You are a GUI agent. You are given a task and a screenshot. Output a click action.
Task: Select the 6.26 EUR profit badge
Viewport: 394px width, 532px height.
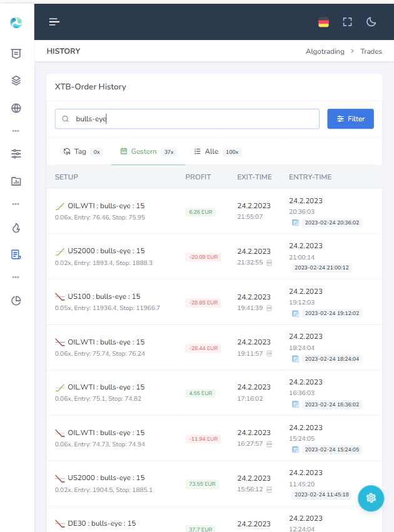click(x=201, y=212)
